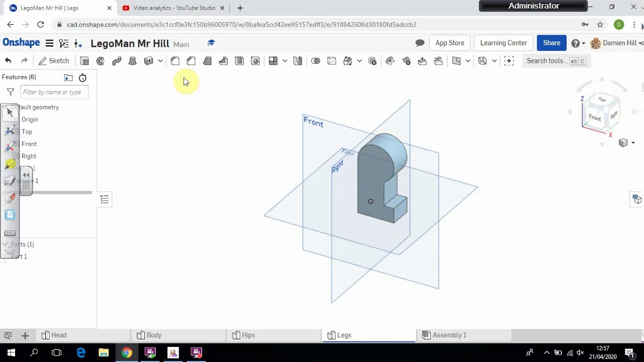Select the Rib tool
The width and height of the screenshot is (644, 362).
tap(223, 61)
